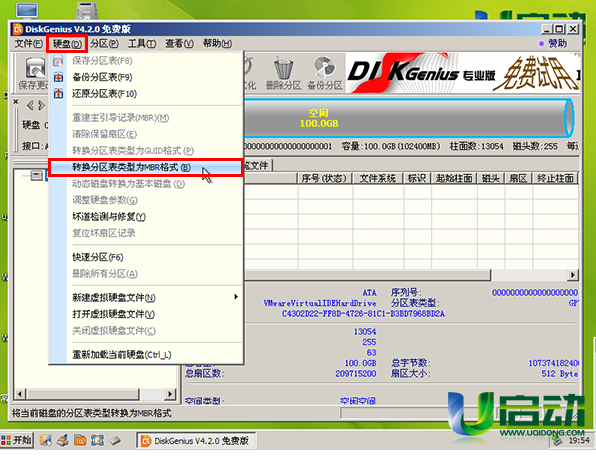Select restore partition table menu icon (F10)

pos(58,93)
